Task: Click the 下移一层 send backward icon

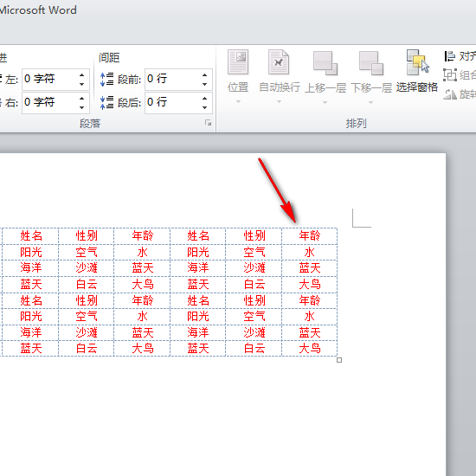Action: pyautogui.click(x=371, y=63)
